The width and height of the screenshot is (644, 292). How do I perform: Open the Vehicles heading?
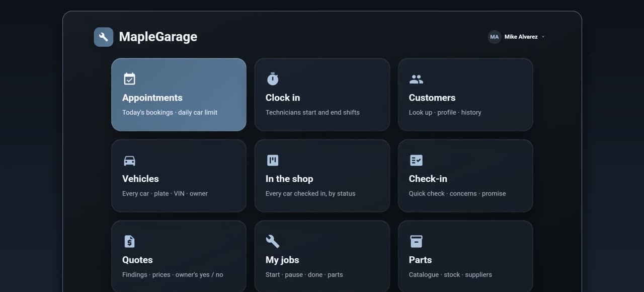click(x=140, y=179)
